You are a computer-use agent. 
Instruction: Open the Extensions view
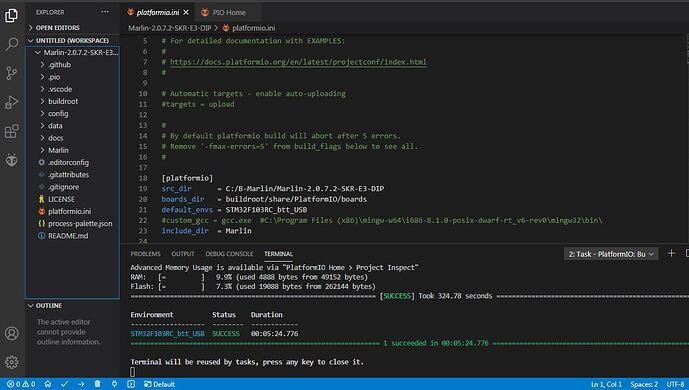point(11,131)
